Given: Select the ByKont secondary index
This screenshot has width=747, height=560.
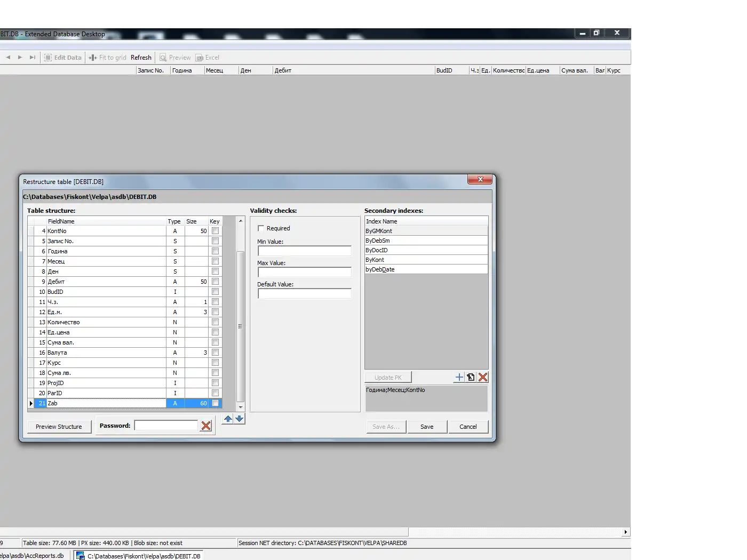Looking at the screenshot, I should (x=426, y=260).
